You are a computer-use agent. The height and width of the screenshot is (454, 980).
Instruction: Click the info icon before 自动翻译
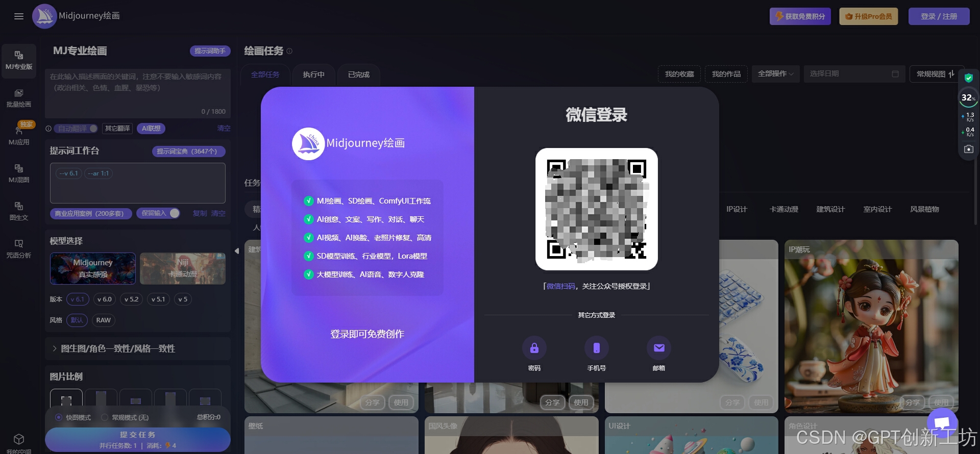(48, 129)
